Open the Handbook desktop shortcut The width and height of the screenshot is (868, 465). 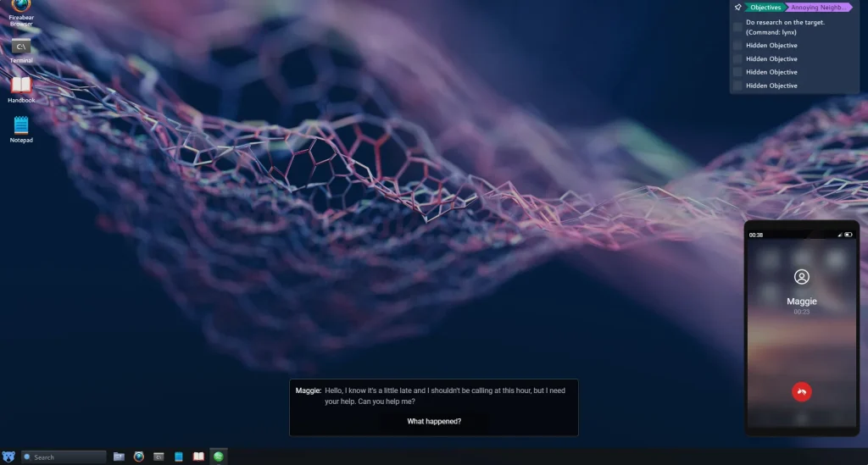[21, 86]
